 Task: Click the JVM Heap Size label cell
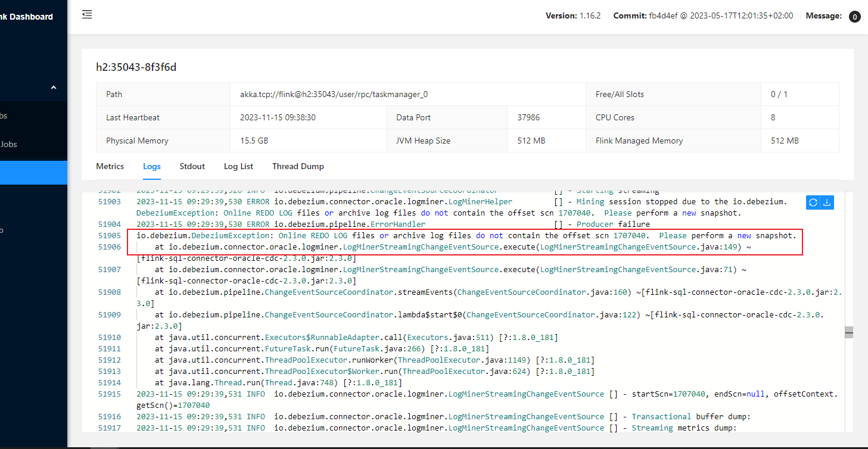click(x=447, y=141)
